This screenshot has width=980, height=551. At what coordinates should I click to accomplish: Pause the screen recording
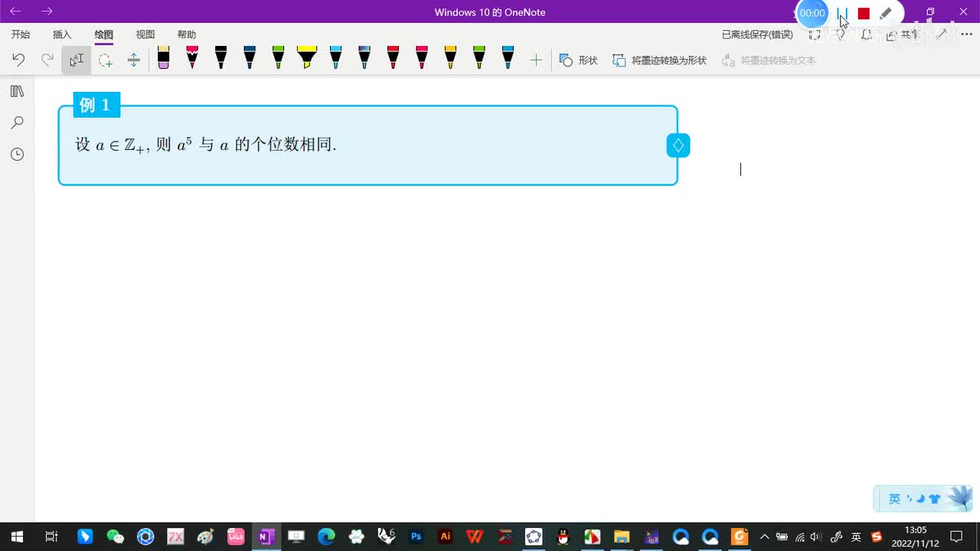[x=842, y=13]
